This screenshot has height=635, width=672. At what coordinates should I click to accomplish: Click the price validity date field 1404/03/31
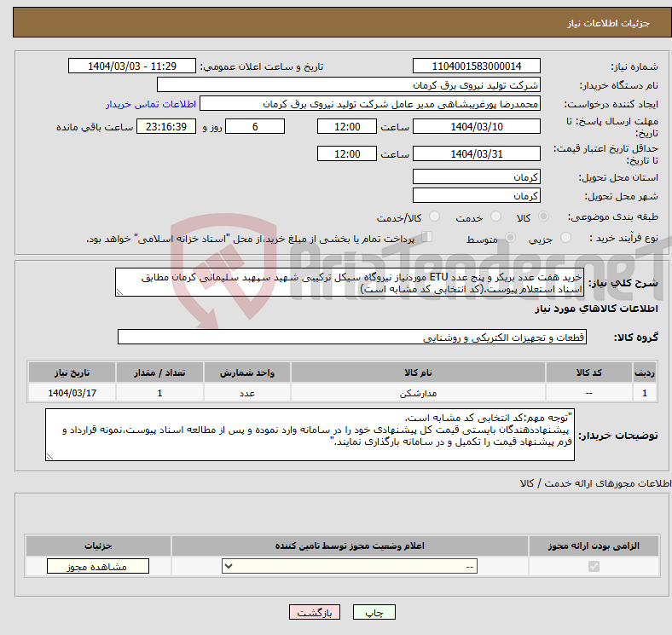pyautogui.click(x=476, y=153)
